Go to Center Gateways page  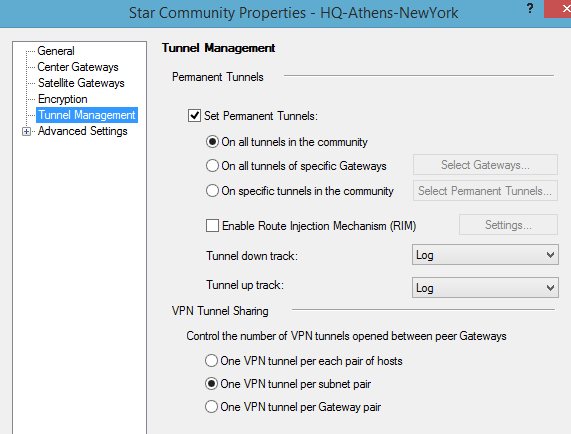[78, 67]
